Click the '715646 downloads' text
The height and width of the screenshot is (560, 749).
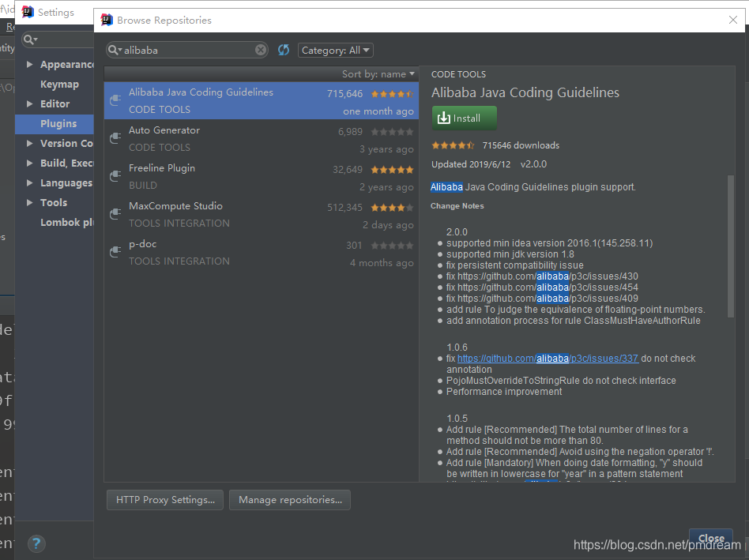[521, 145]
